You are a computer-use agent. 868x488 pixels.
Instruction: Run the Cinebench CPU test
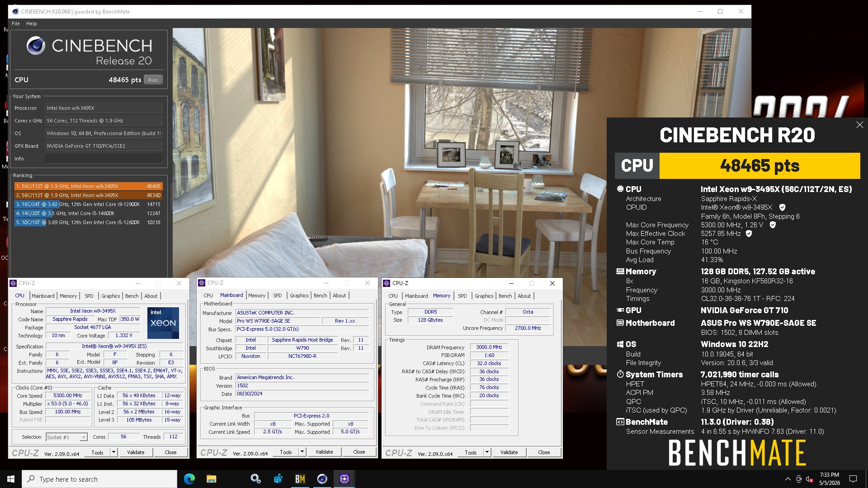153,80
